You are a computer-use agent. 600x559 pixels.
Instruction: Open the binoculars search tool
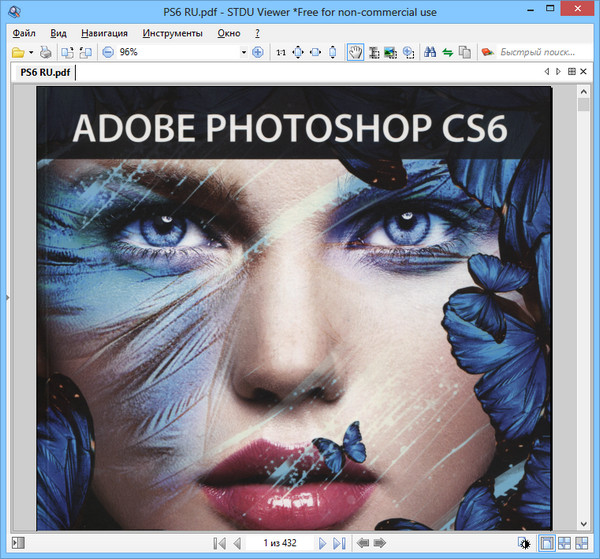point(430,52)
